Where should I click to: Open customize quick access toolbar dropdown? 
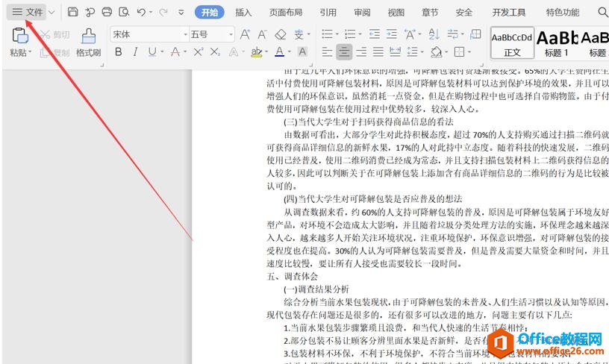click(181, 13)
